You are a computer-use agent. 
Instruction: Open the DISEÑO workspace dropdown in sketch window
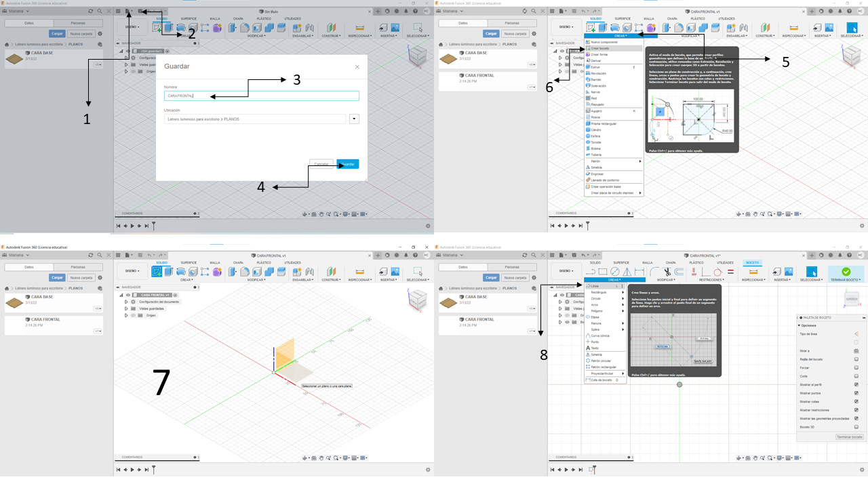pos(565,270)
